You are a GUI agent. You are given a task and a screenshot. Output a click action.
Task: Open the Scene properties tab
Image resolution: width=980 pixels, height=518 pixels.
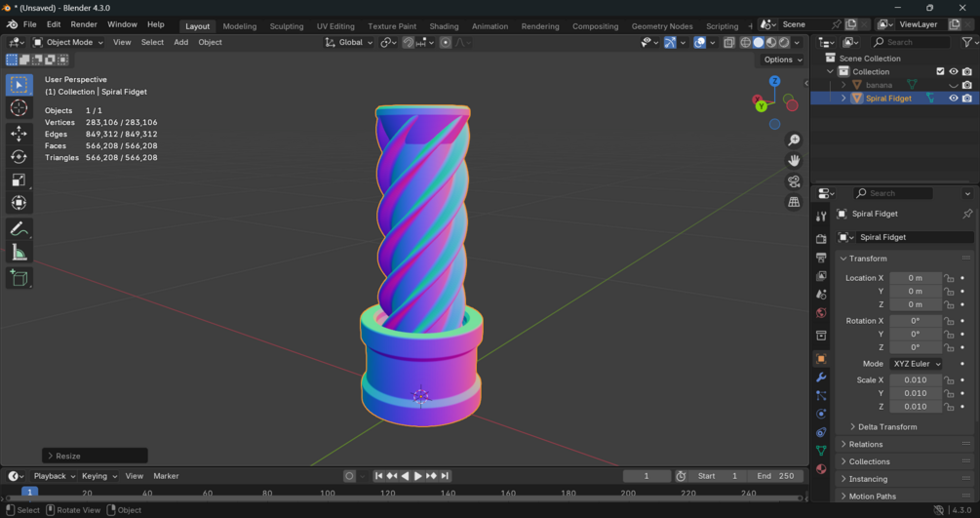(x=821, y=294)
